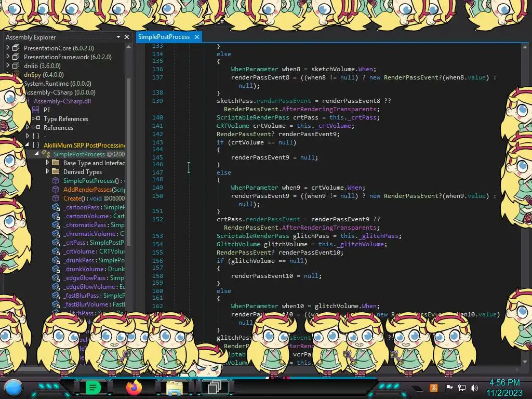Click 'CRTVolume' type on line 141

click(233, 126)
